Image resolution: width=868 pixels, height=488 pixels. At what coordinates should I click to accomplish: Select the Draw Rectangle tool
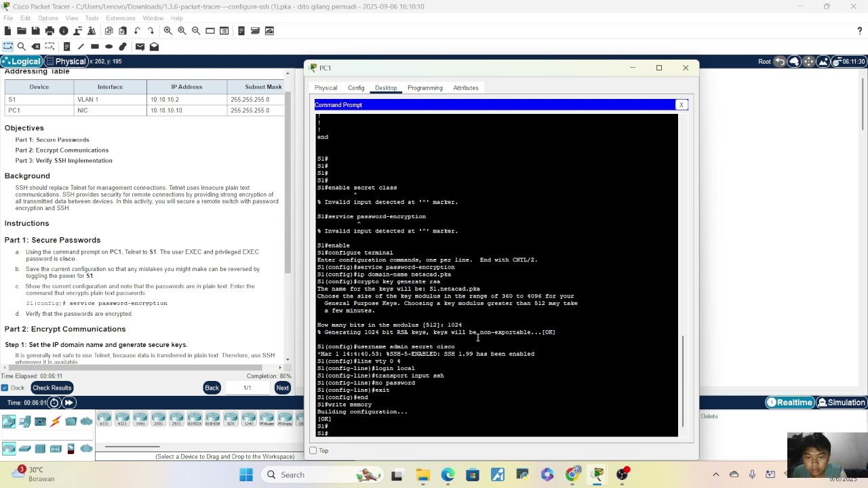95,46
